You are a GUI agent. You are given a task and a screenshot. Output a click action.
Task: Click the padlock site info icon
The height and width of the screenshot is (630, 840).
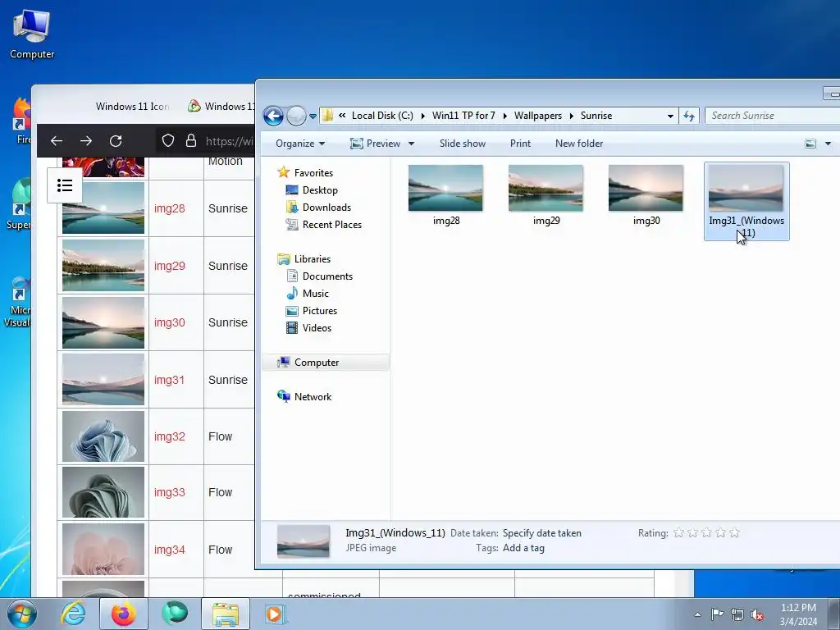(190, 141)
